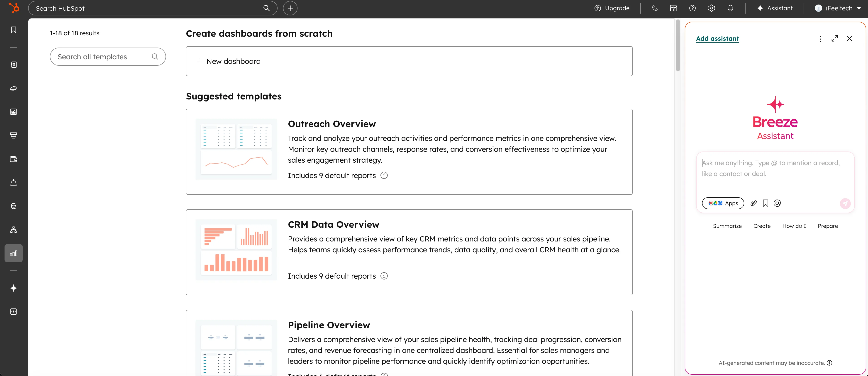Click the Add assistant link
The image size is (868, 376).
(717, 39)
